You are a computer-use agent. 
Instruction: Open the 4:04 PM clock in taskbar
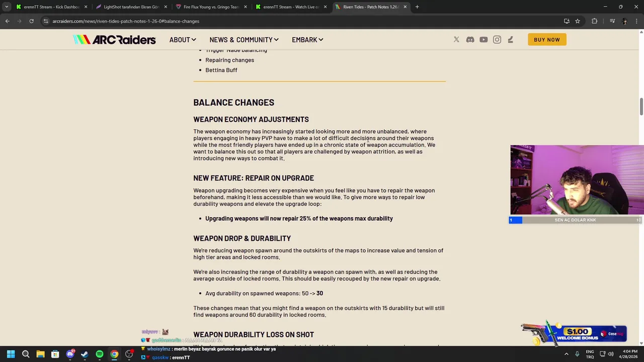(x=629, y=354)
